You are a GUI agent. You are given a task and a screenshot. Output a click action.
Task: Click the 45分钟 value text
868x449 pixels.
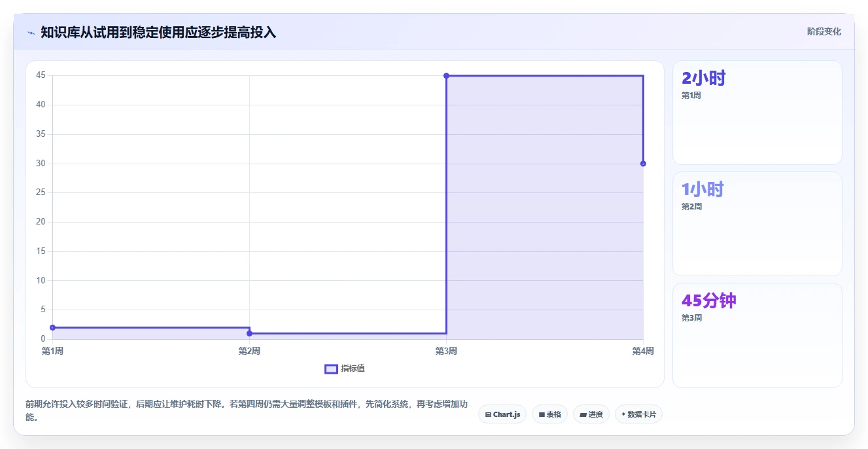[x=709, y=301]
